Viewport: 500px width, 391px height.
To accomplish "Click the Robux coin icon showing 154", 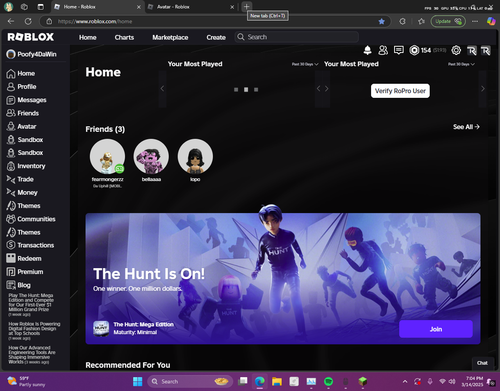I will [x=414, y=50].
